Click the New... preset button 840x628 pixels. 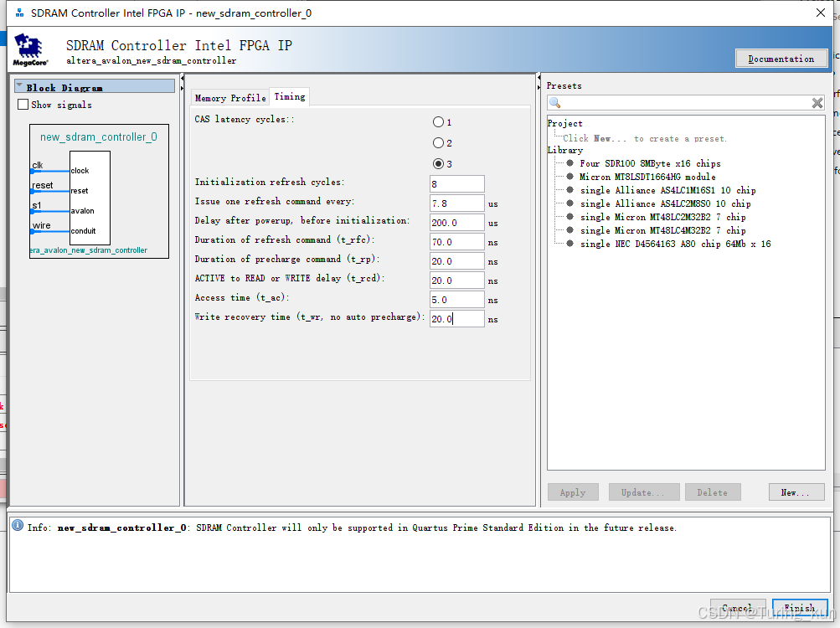[x=796, y=492]
